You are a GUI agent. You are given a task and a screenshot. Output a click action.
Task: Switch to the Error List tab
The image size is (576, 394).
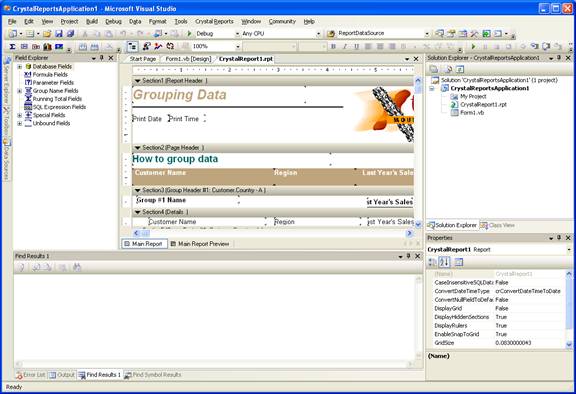click(31, 375)
